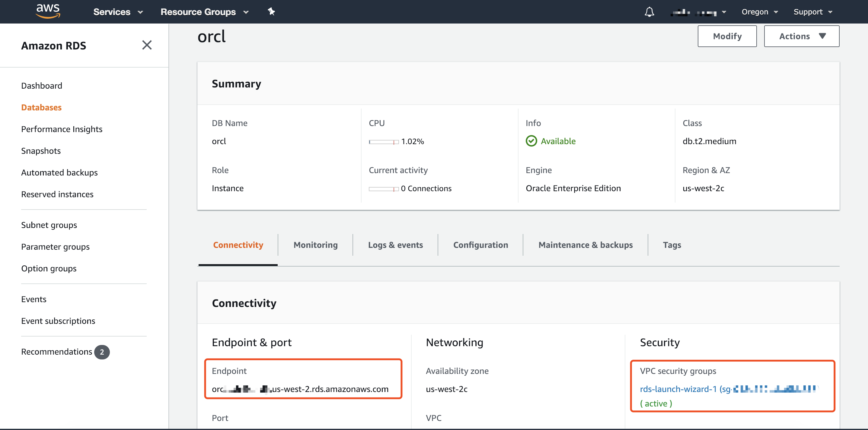Click the Recommendations count badge 2
This screenshot has height=430, width=868.
tap(102, 352)
